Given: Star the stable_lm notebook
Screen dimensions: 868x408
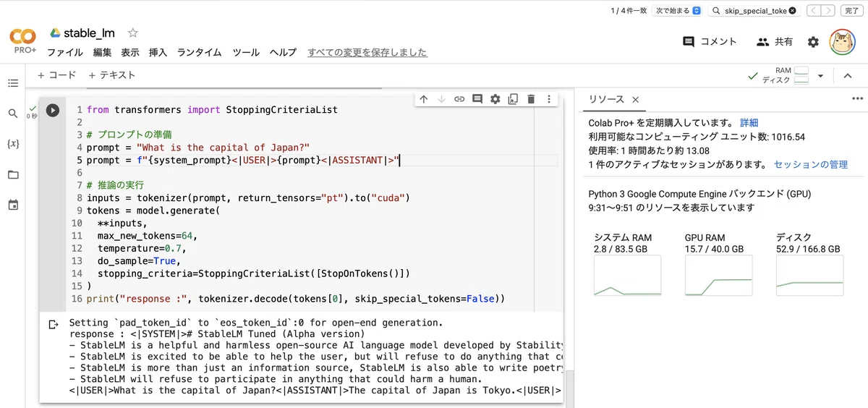Looking at the screenshot, I should click(133, 33).
